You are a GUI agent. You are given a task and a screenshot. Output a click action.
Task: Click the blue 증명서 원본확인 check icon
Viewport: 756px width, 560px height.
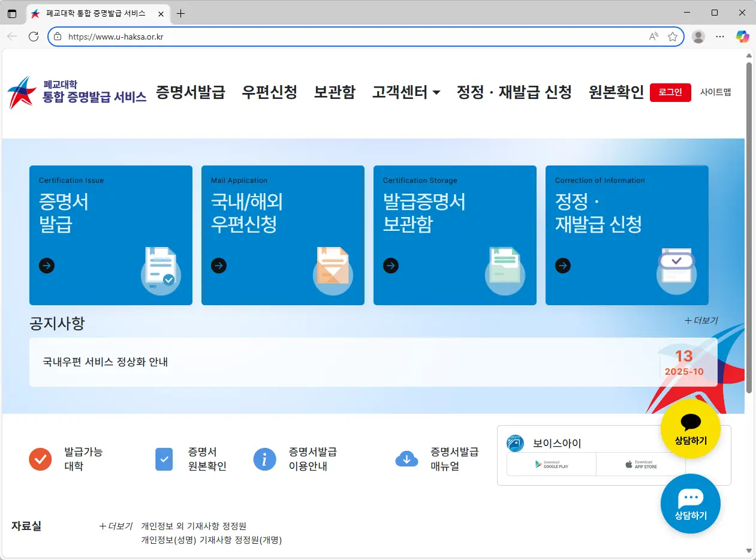click(164, 459)
